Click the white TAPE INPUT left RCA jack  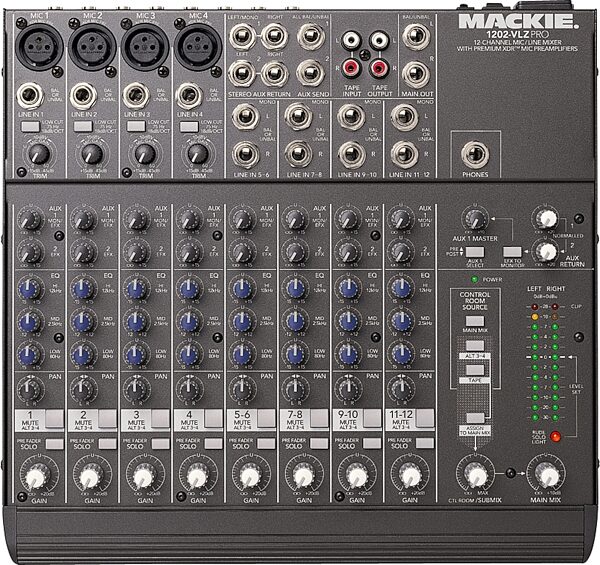click(x=351, y=40)
